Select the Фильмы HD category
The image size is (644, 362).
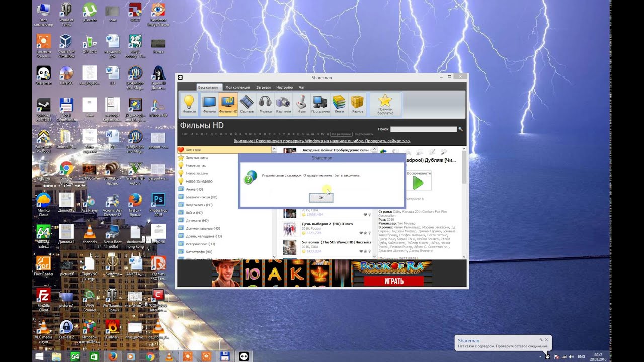coord(228,104)
